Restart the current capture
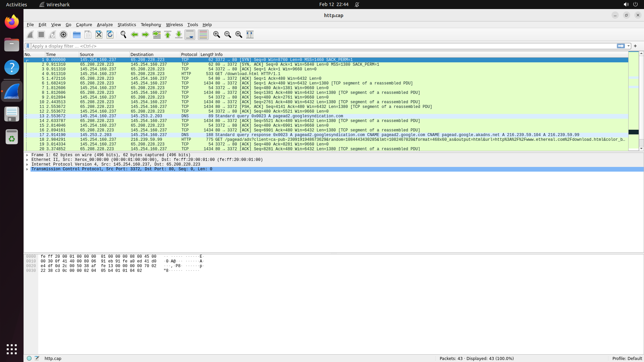This screenshot has height=362, width=644. [52, 35]
